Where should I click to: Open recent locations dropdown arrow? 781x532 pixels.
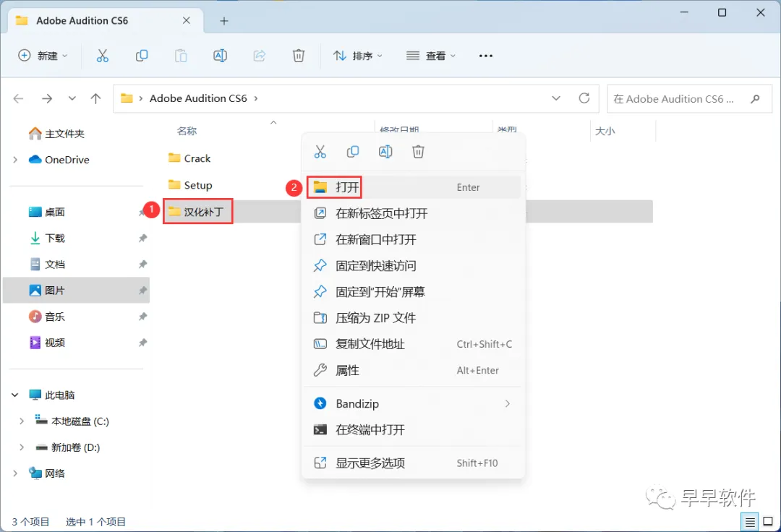point(72,98)
